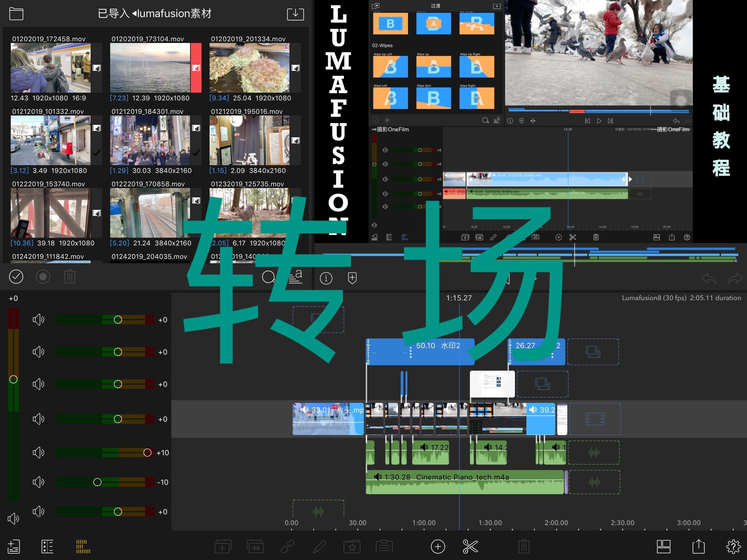Mute the second track speaker icon

pos(39,352)
